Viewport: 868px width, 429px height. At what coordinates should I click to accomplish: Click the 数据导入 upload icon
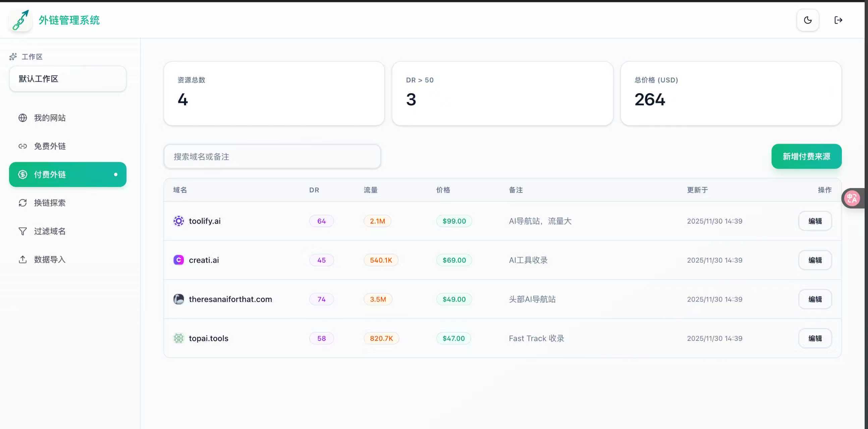pyautogui.click(x=22, y=260)
